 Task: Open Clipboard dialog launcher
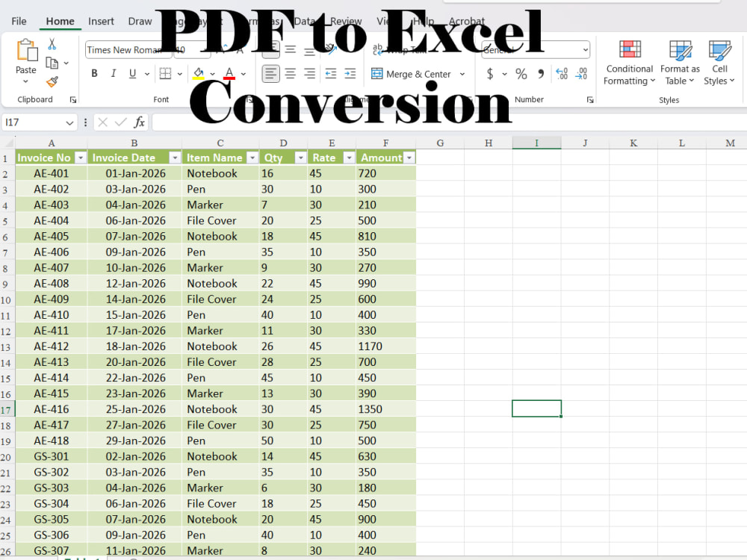[73, 99]
